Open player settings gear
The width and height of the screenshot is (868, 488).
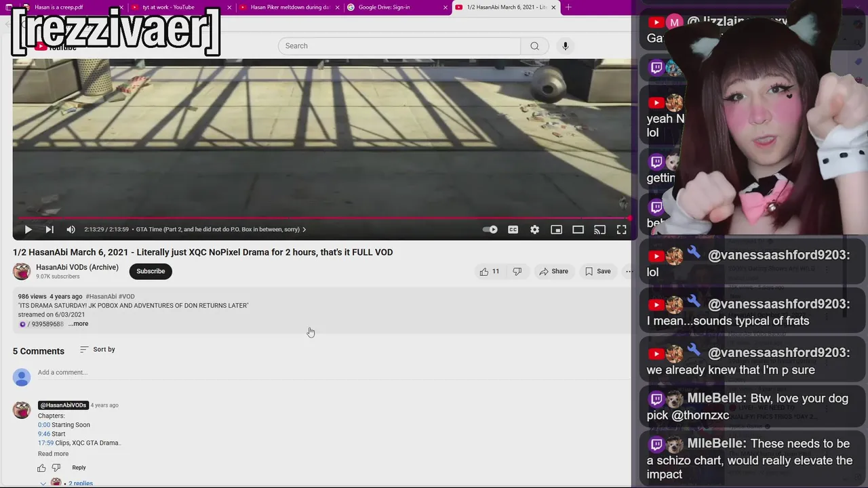coord(535,230)
